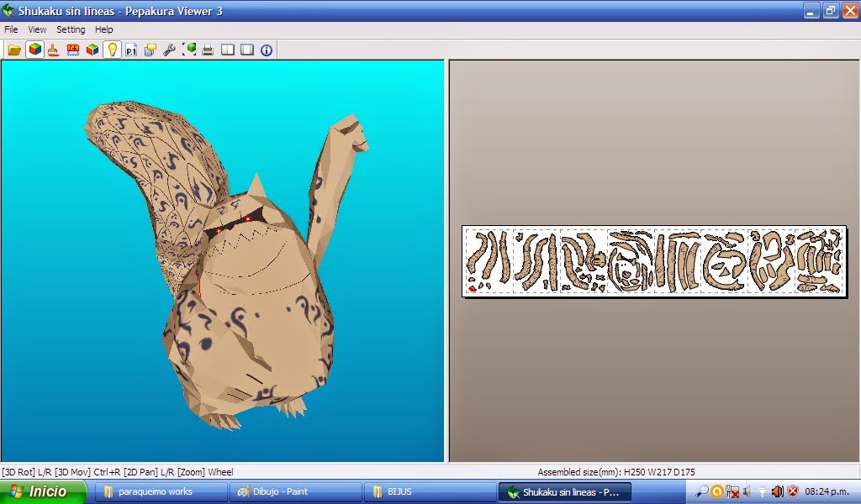Click the unfolded pattern sheet strip
This screenshot has width=861, height=504.
tap(654, 261)
